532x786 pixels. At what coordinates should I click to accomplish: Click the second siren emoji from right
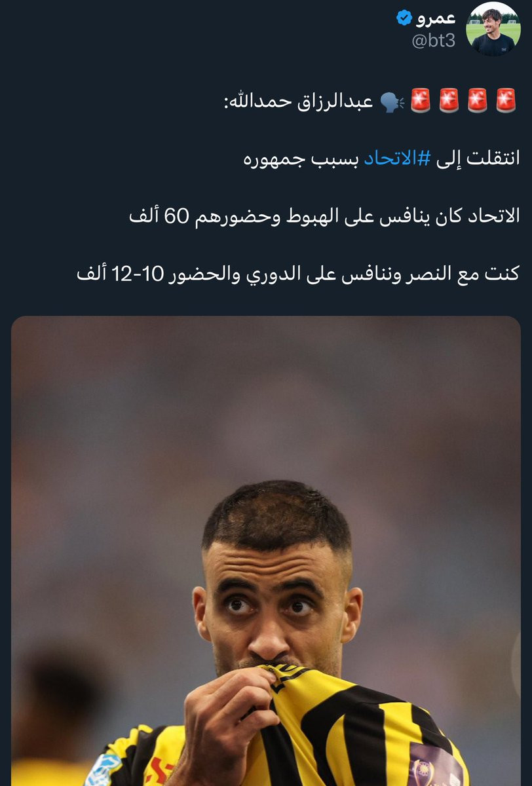click(478, 102)
